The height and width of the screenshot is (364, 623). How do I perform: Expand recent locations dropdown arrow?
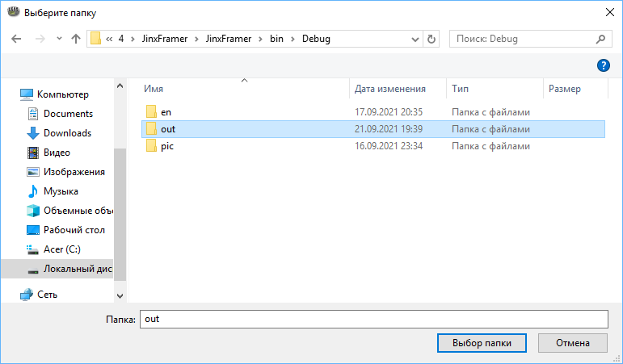click(59, 39)
